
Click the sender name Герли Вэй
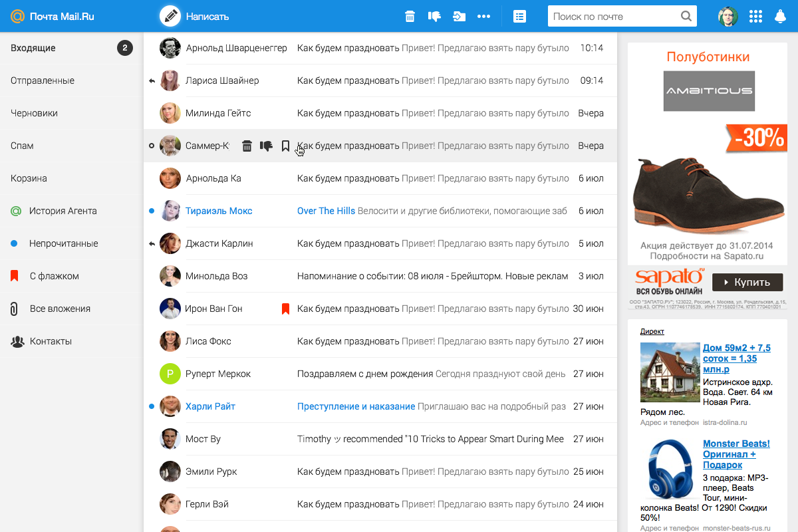tap(207, 504)
